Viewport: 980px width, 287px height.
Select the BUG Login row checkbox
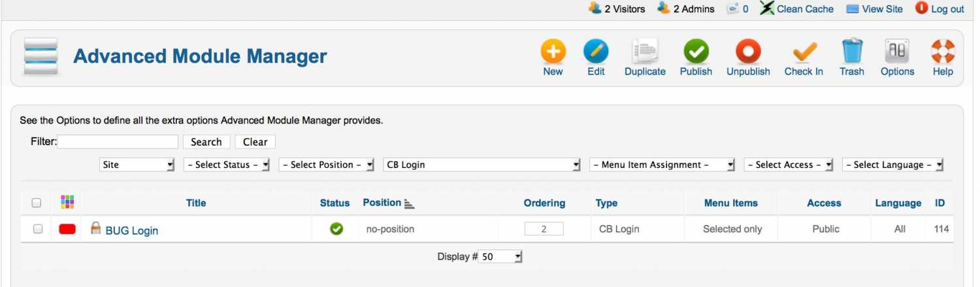38,229
